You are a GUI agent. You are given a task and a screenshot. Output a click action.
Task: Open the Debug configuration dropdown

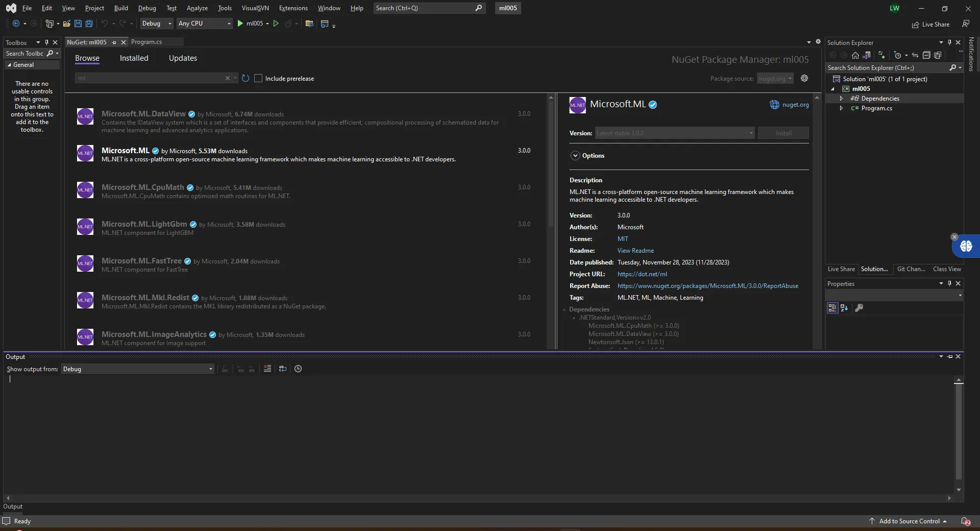[x=157, y=23]
